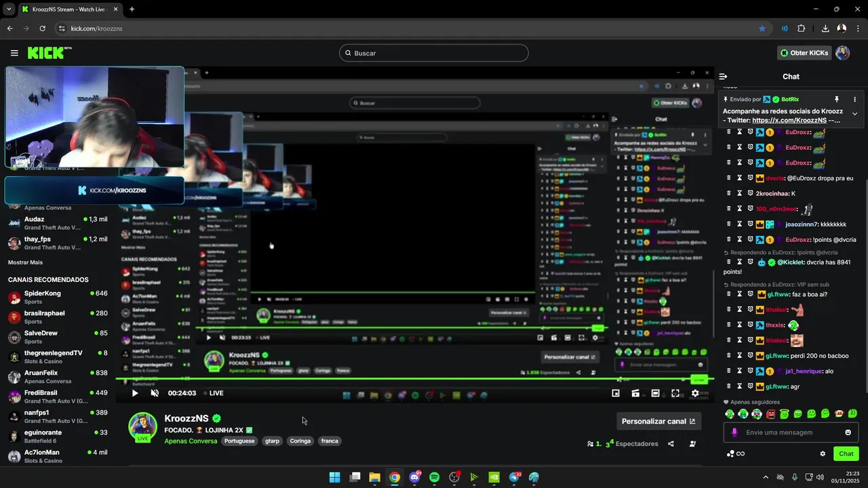Open brasilraphael recommended channel
868x488 pixels.
58,317
